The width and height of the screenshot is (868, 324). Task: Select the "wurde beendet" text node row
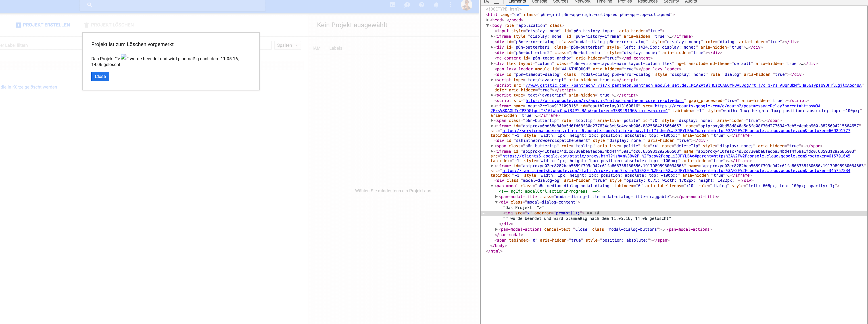(x=587, y=219)
